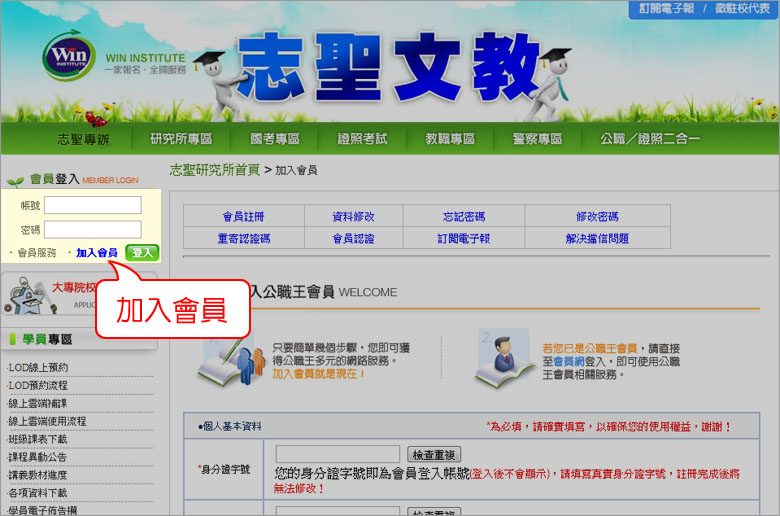Click the 學員專區 section header
Viewport: 780px width, 516px height.
coord(48,340)
